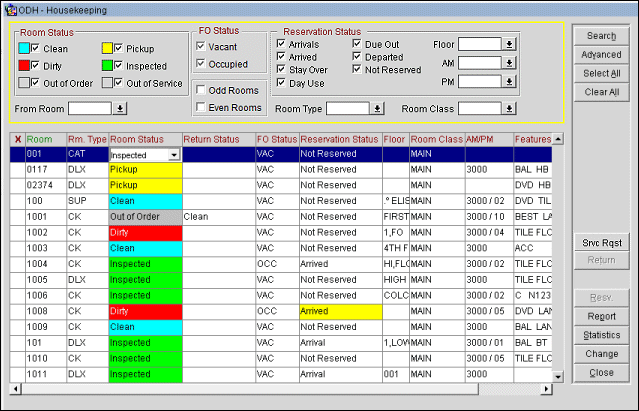
Task: Open the From Room dropdown arrow
Action: pyautogui.click(x=121, y=107)
